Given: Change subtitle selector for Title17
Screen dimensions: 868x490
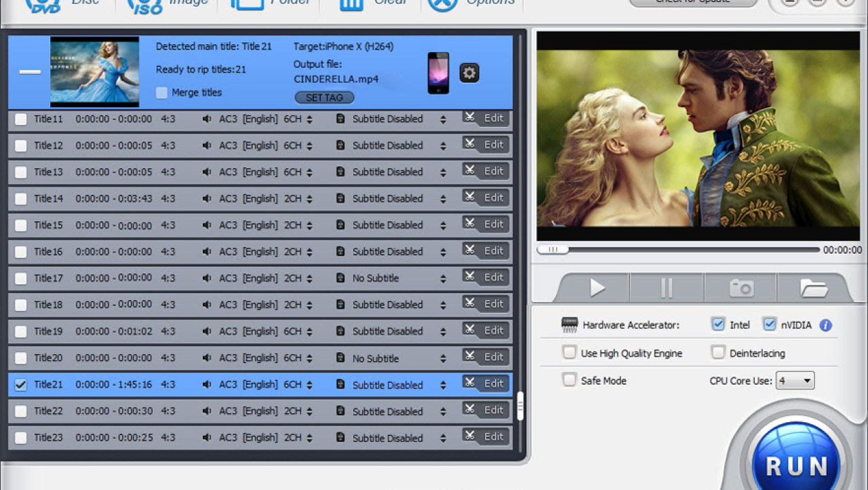Looking at the screenshot, I should tap(443, 278).
